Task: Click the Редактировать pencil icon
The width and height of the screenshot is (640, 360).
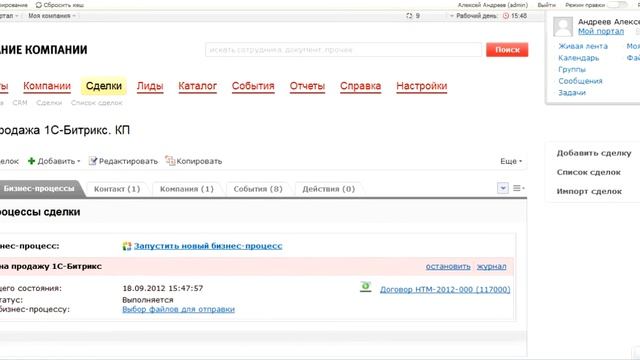Action: tap(93, 161)
